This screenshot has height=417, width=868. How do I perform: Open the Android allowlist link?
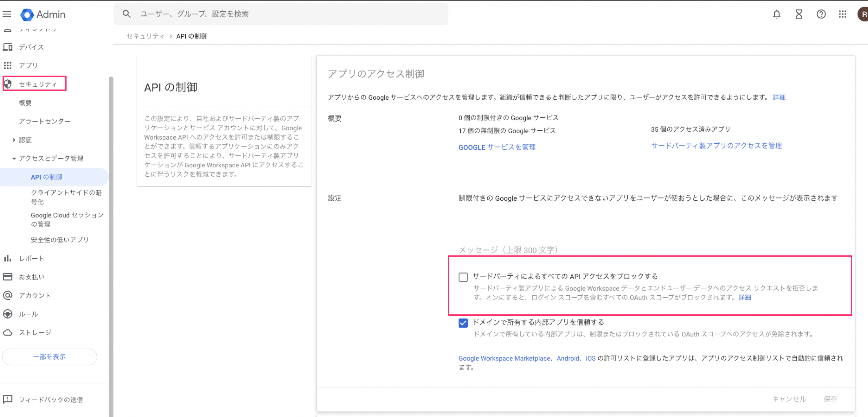point(568,358)
